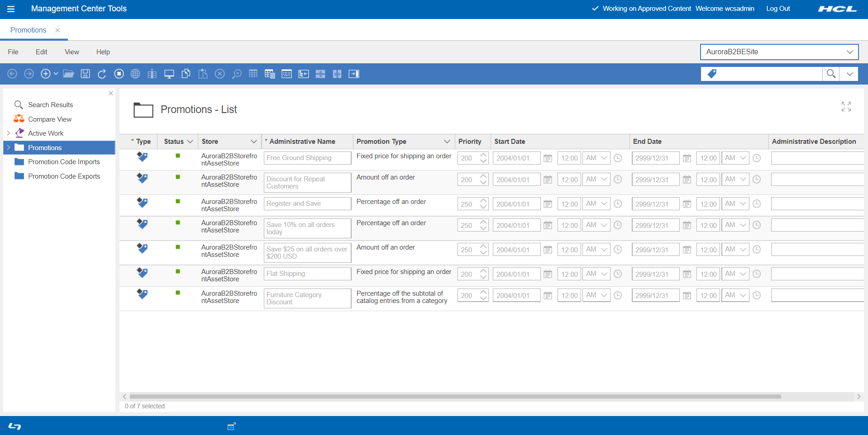
Task: Select the Flat Shipping row type icon
Action: click(142, 272)
